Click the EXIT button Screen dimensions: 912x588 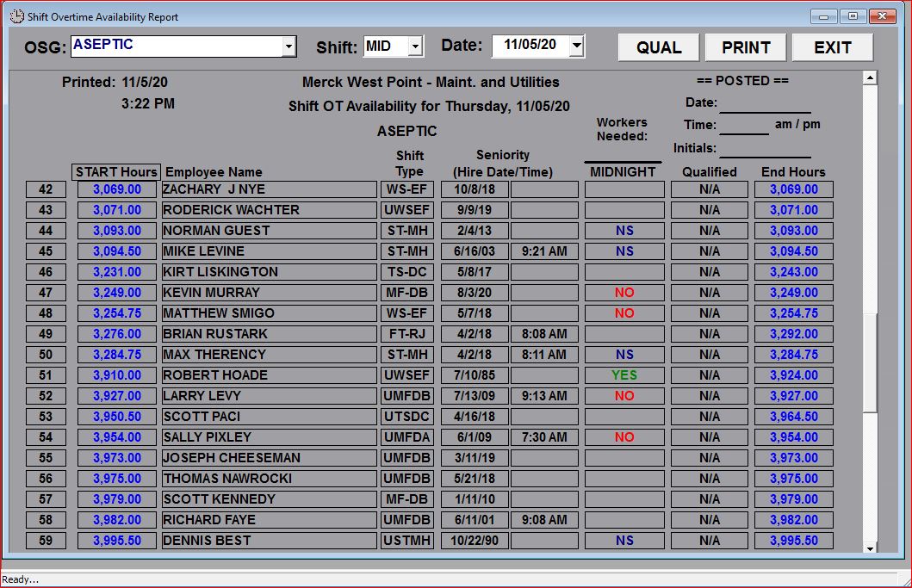pyautogui.click(x=832, y=48)
